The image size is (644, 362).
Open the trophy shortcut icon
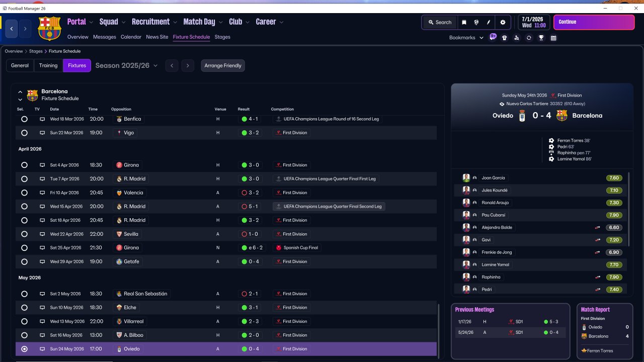(541, 38)
